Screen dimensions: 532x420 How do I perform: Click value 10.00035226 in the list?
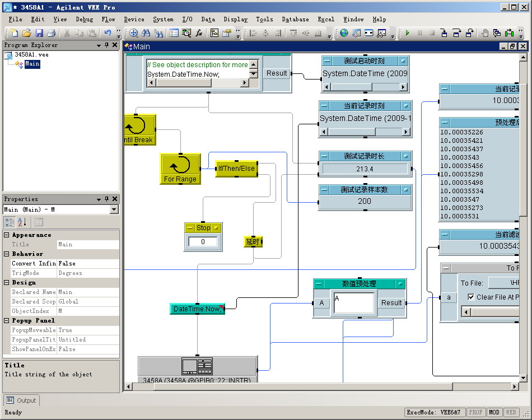pyautogui.click(x=461, y=132)
